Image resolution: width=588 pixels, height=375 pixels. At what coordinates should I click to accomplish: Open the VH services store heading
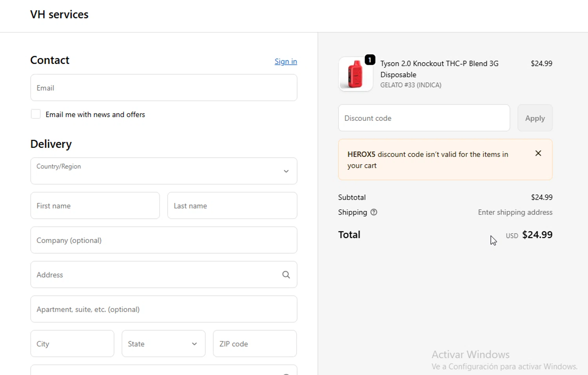click(x=59, y=15)
